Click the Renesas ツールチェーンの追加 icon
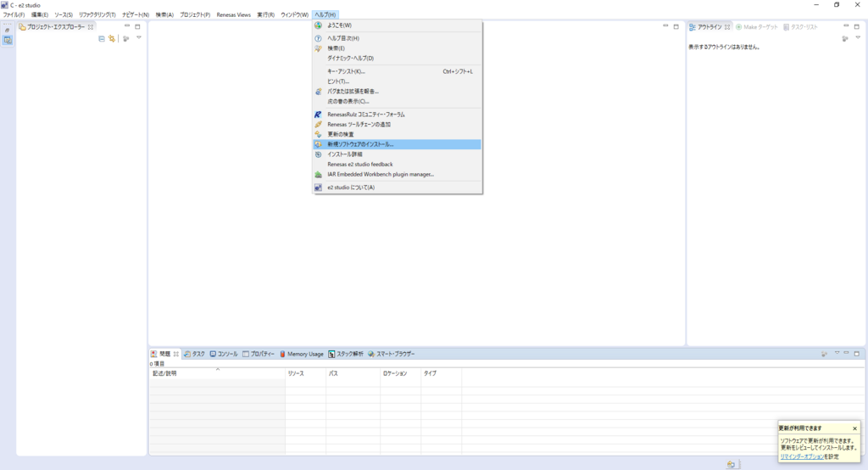 319,125
